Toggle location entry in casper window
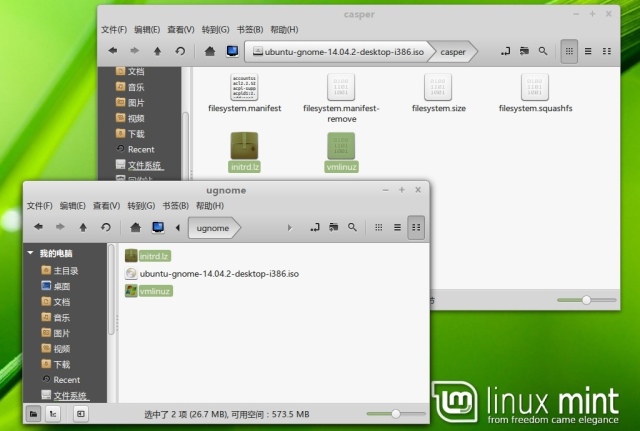 click(x=505, y=51)
